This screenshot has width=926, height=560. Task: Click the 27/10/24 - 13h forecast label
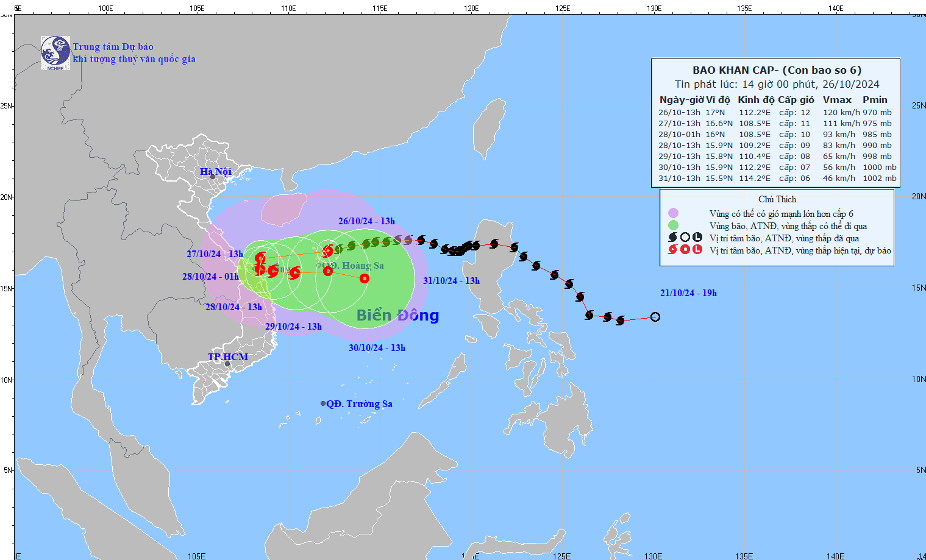coord(215,254)
